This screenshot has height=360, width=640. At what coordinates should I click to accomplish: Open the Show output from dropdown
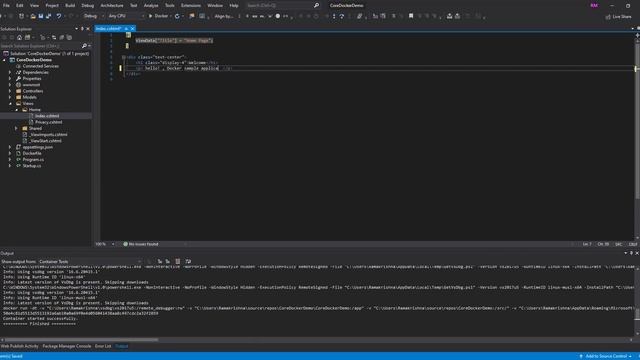pos(89,262)
